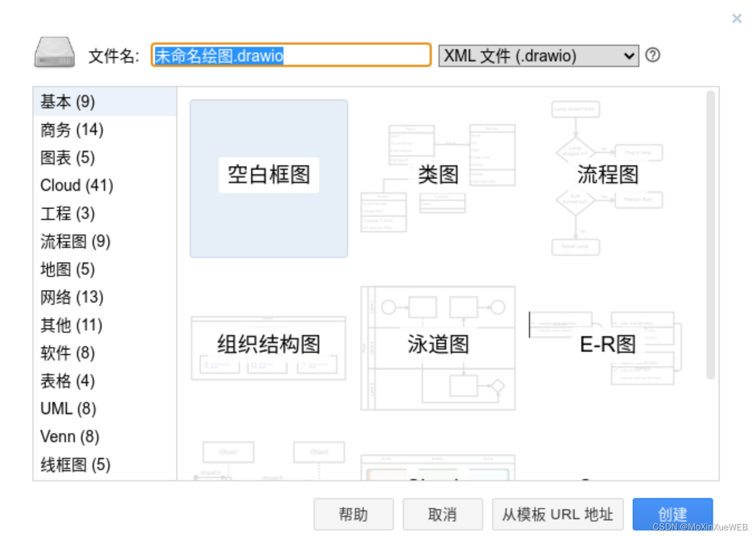
Task: Click the 取消 button
Action: (442, 514)
